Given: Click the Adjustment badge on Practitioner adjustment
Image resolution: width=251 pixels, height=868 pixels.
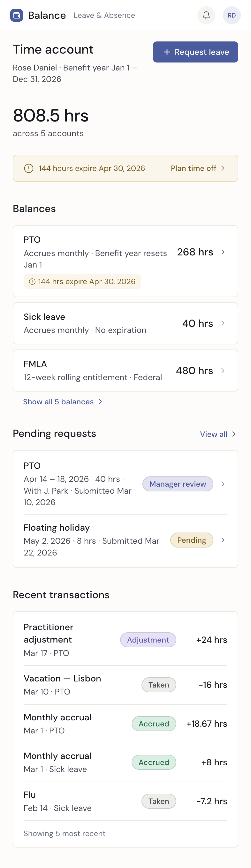Looking at the screenshot, I should [x=148, y=640].
